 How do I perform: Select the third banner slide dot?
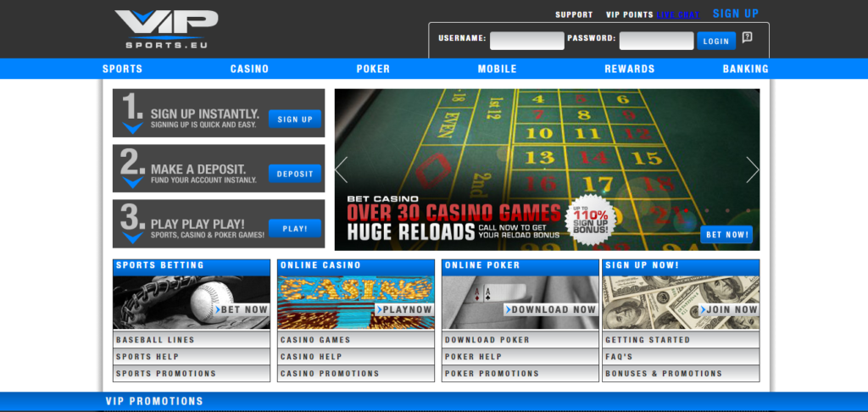[727, 210]
